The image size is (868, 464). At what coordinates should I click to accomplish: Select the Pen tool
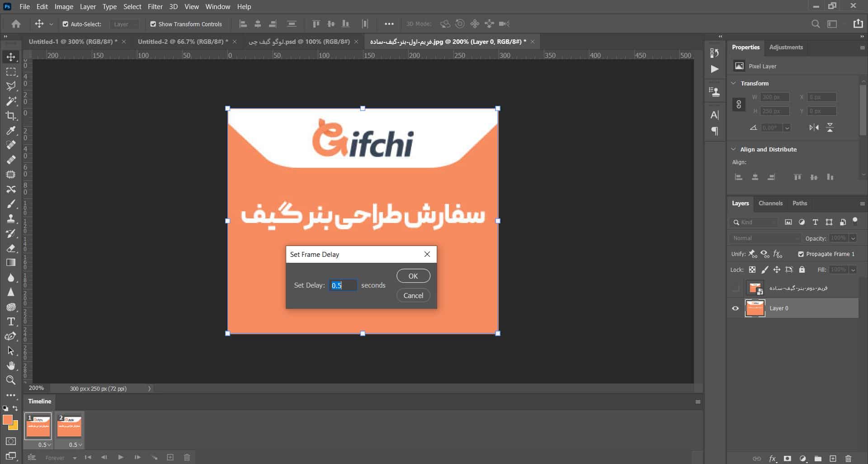11,336
